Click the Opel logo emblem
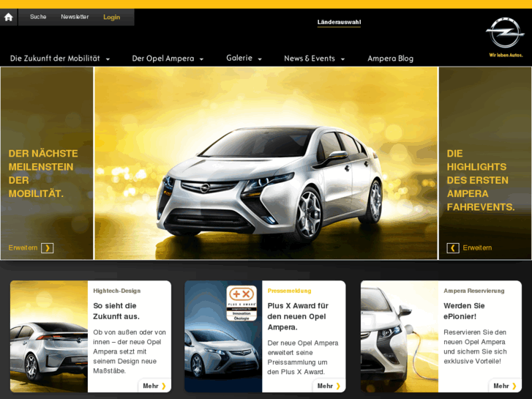This screenshot has height=399, width=532. pos(505,33)
